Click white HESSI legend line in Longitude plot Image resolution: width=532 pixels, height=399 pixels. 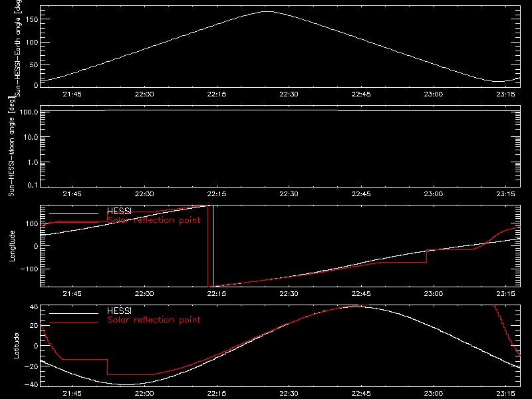(x=74, y=213)
